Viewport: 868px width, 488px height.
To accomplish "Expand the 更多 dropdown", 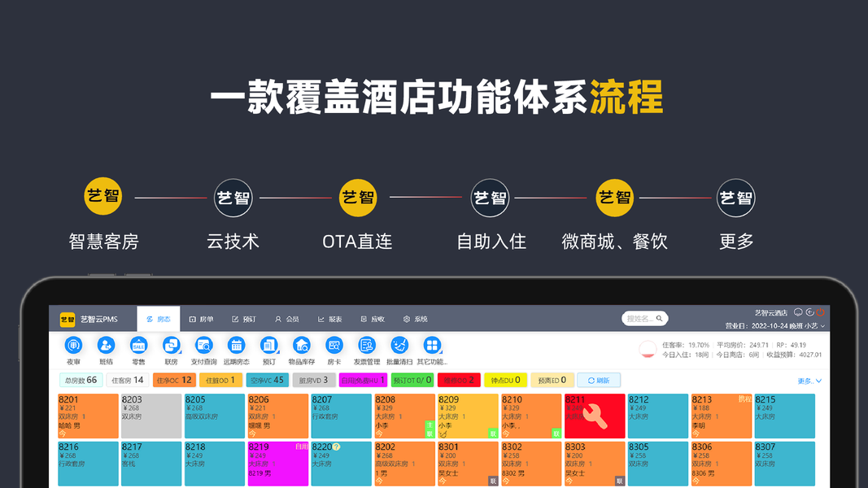I will tap(809, 381).
